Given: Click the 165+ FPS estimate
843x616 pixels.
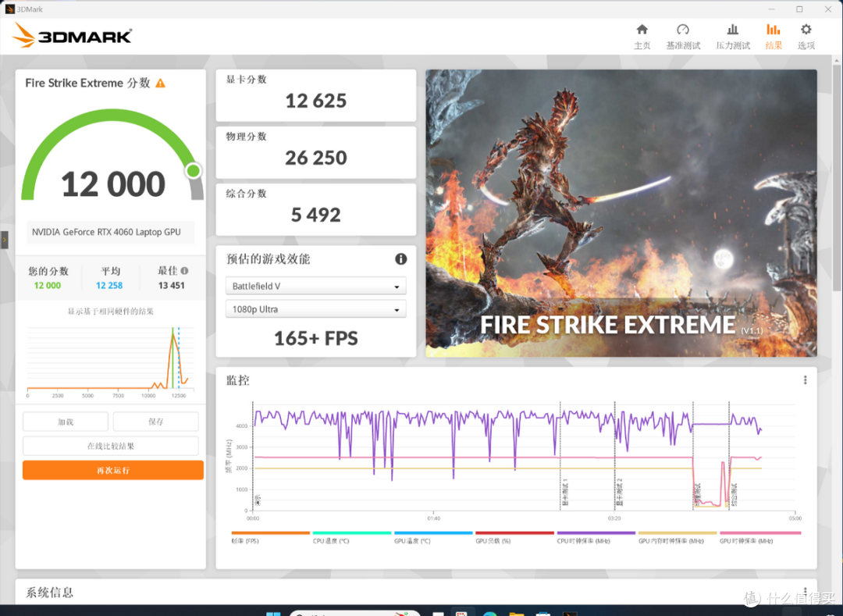Looking at the screenshot, I should click(315, 338).
